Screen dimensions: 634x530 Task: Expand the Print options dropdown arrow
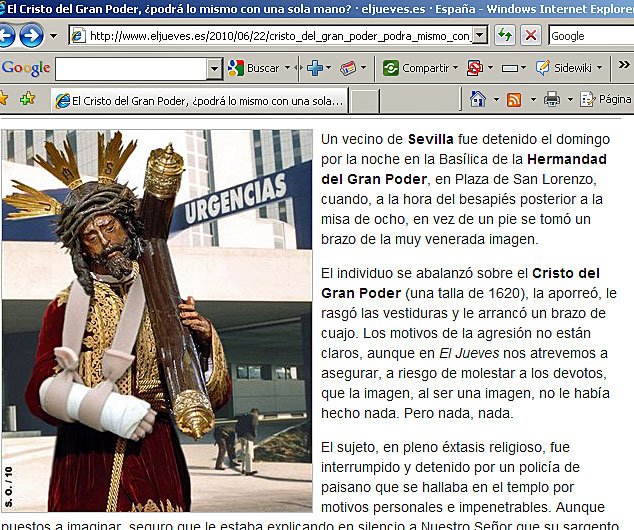tap(567, 99)
